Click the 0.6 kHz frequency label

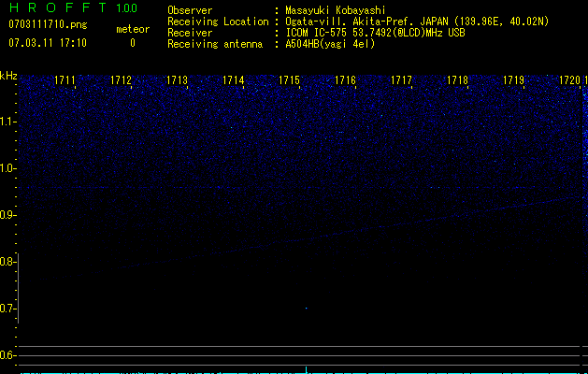coord(8,355)
